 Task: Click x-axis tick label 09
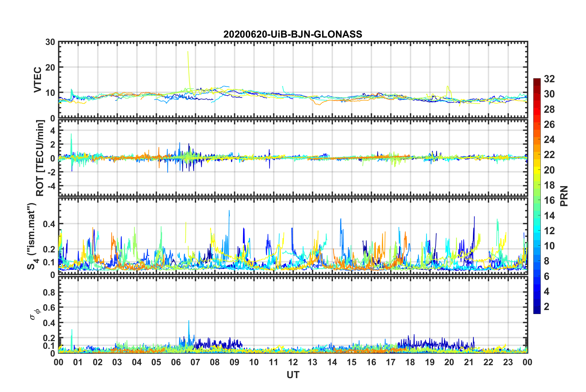[x=234, y=362]
